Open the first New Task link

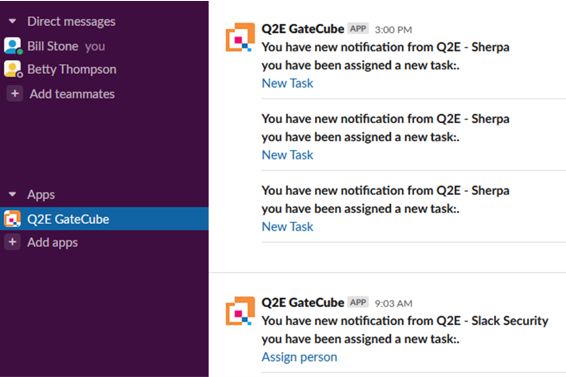click(287, 83)
